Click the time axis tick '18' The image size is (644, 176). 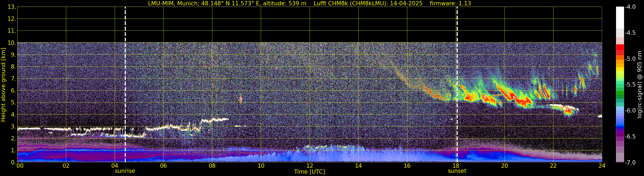coord(456,166)
